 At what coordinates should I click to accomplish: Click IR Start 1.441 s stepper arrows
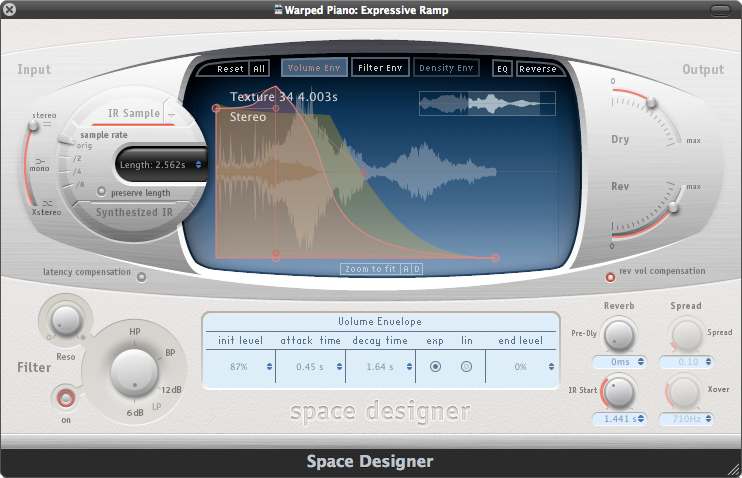[640, 418]
